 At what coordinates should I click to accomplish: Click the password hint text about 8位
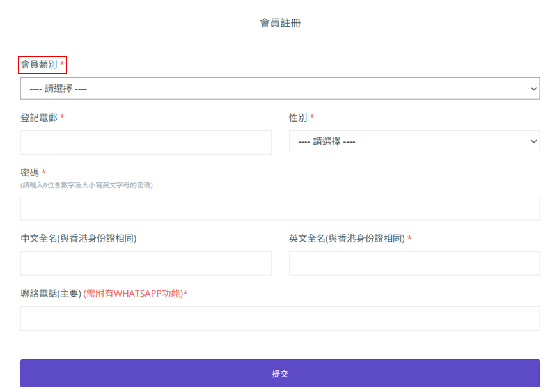(x=86, y=185)
